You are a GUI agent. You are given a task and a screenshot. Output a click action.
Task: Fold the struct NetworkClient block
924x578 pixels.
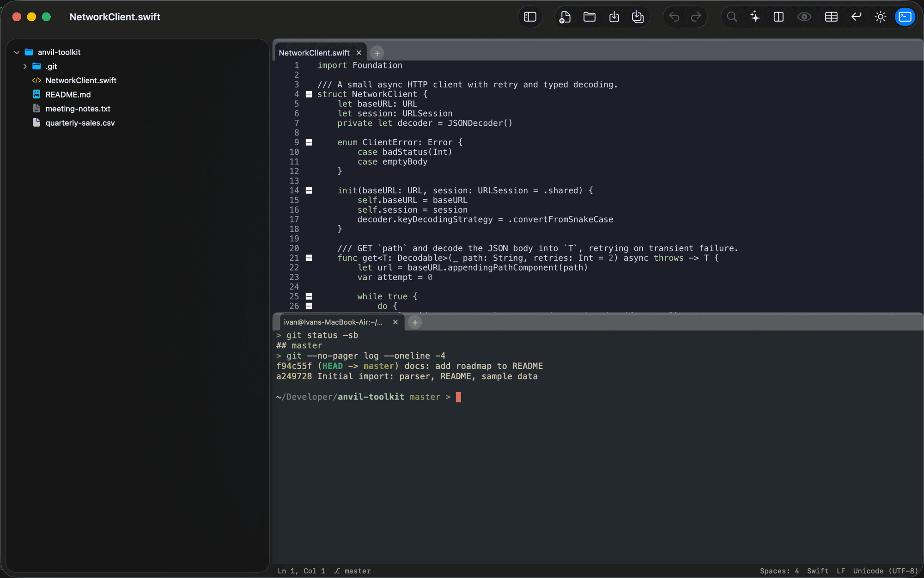coord(309,94)
